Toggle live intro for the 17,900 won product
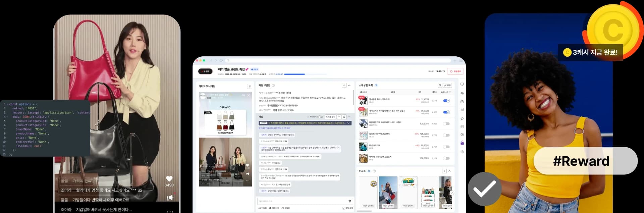Image resolution: width=644 pixels, height=213 pixels. point(446,101)
